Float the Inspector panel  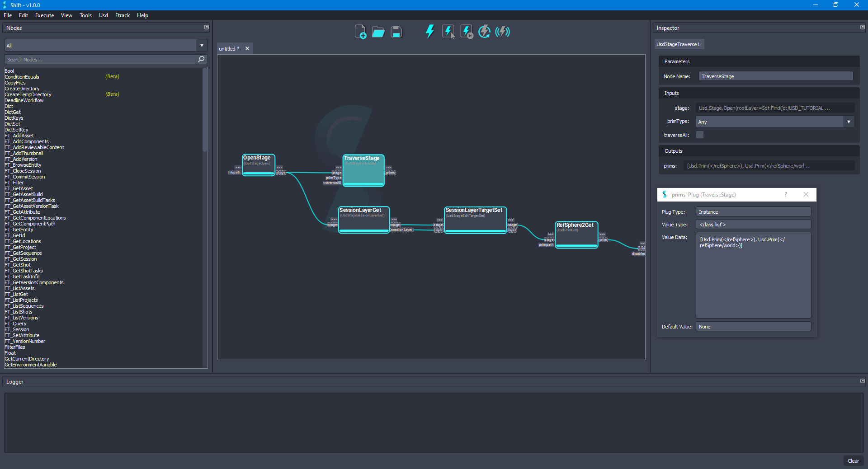(x=862, y=28)
